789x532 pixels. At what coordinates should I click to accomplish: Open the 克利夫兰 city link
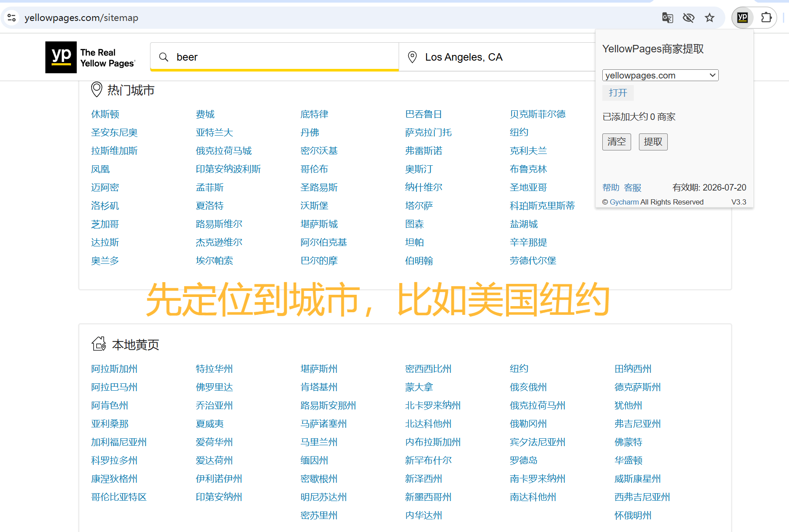tap(528, 151)
